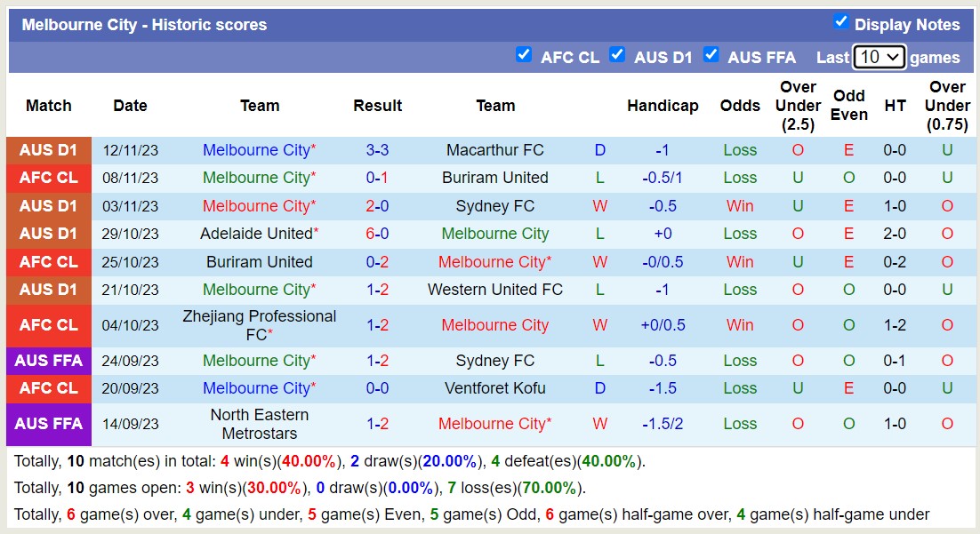
Task: Click the Handicap column header
Action: [x=663, y=105]
